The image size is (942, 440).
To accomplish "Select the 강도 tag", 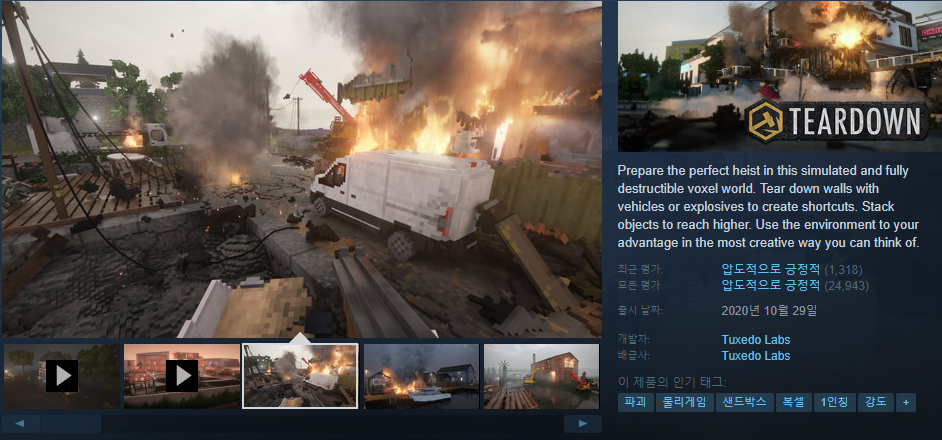I will pyautogui.click(x=876, y=402).
